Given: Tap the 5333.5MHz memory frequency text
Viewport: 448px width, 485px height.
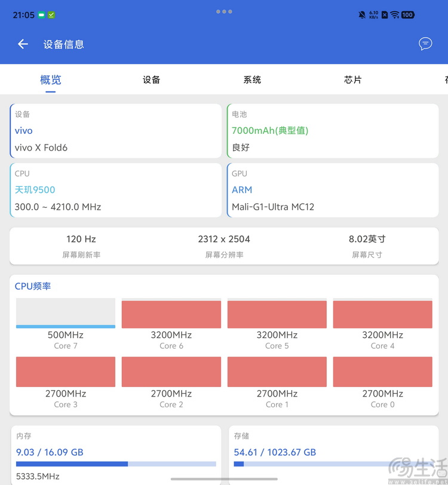Looking at the screenshot, I should tap(38, 476).
